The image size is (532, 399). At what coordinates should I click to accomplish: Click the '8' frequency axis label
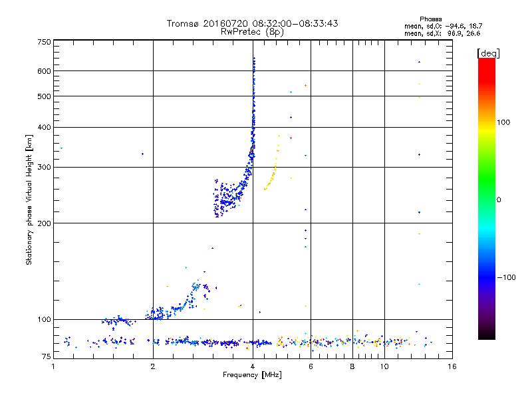[352, 366]
